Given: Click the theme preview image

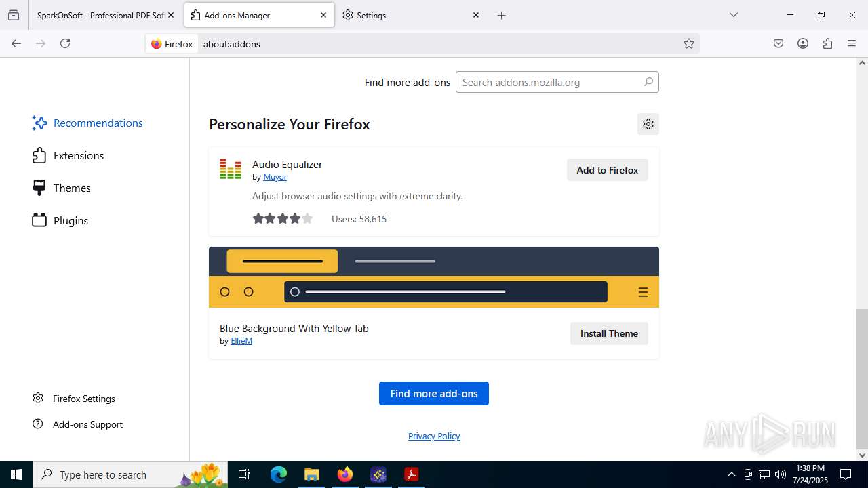Looking at the screenshot, I should pos(434,277).
